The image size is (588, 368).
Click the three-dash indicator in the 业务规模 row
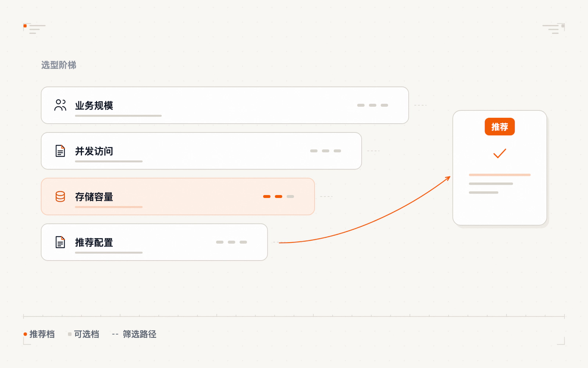click(373, 105)
